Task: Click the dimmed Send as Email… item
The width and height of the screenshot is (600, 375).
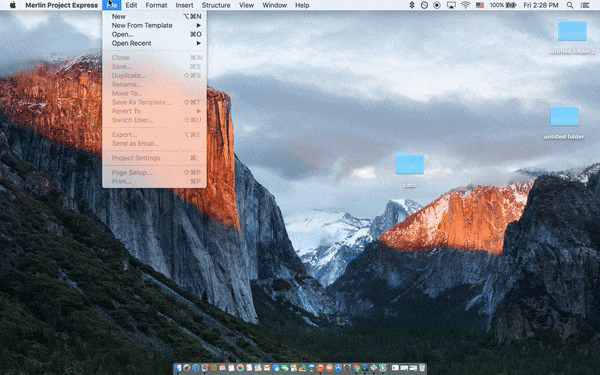Action: [155, 143]
